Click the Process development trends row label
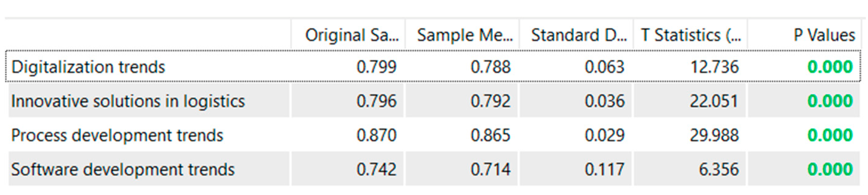 pos(117,136)
